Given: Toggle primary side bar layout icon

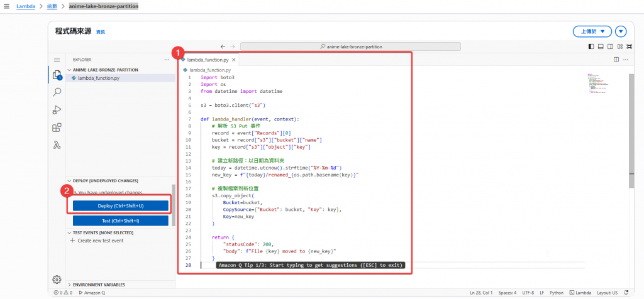Looking at the screenshot, I should (x=591, y=46).
